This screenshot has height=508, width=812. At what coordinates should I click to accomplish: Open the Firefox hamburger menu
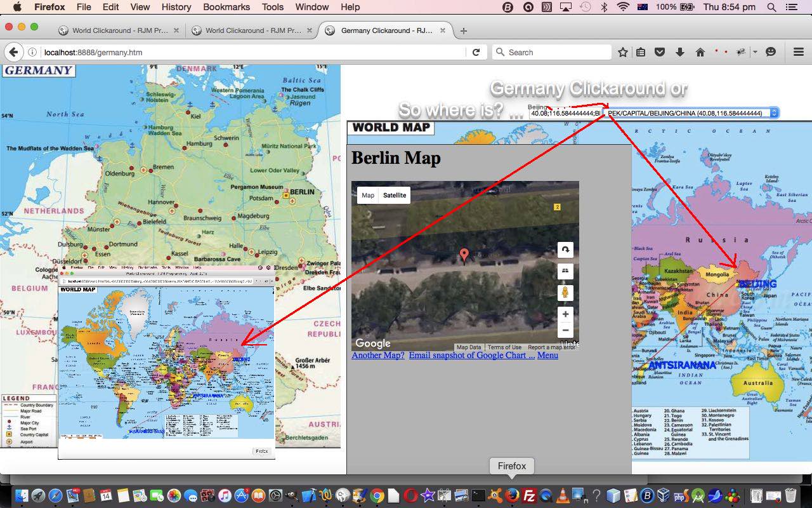point(799,52)
